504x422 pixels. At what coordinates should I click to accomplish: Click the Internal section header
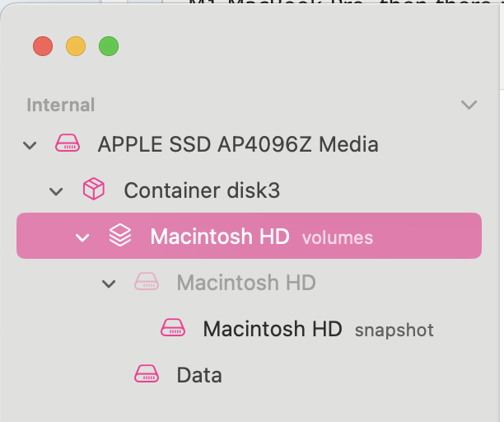pos(61,105)
